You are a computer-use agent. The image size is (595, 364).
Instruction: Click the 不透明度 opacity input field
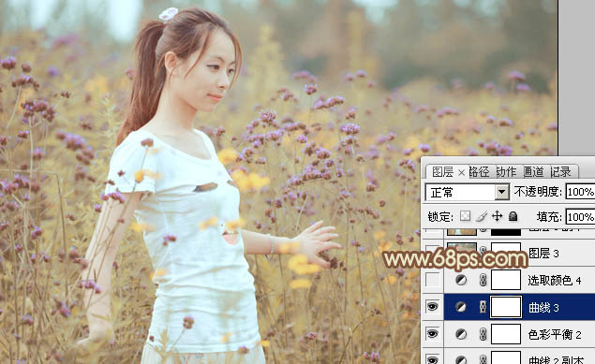[x=580, y=192]
